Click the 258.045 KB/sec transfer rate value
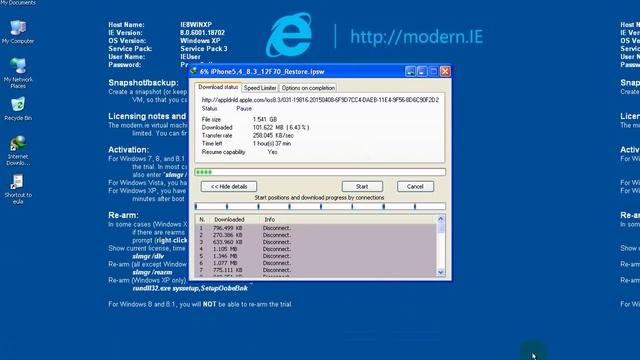 (x=273, y=136)
